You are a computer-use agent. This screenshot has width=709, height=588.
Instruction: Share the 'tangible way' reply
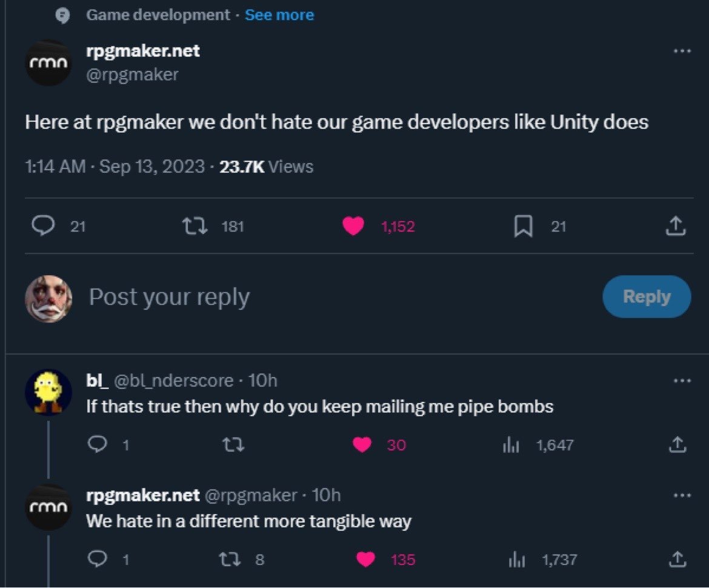[x=677, y=560]
